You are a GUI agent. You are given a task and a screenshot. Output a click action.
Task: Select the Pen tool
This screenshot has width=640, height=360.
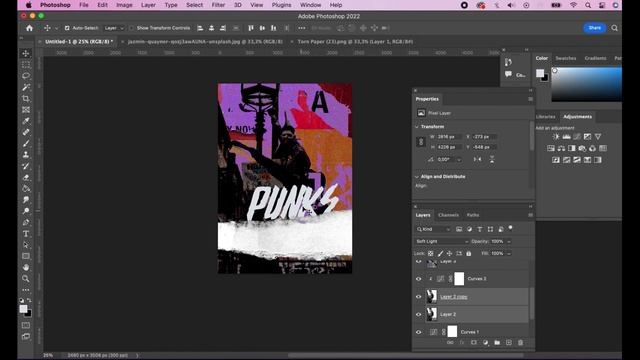click(x=26, y=222)
